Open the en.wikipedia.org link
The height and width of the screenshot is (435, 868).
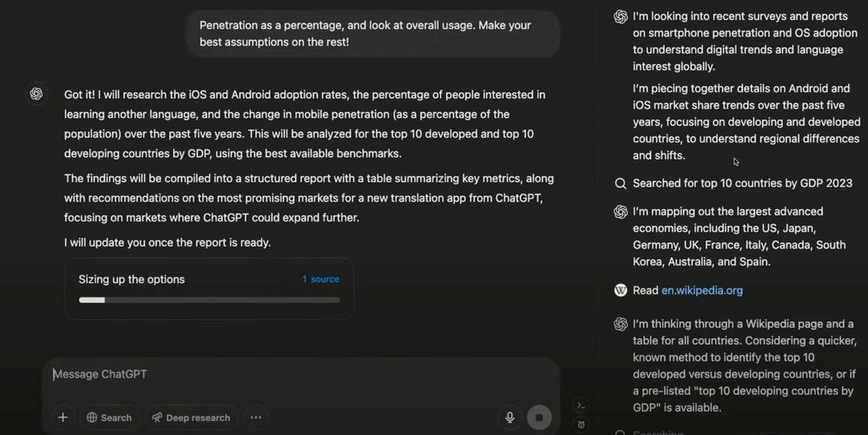[701, 290]
